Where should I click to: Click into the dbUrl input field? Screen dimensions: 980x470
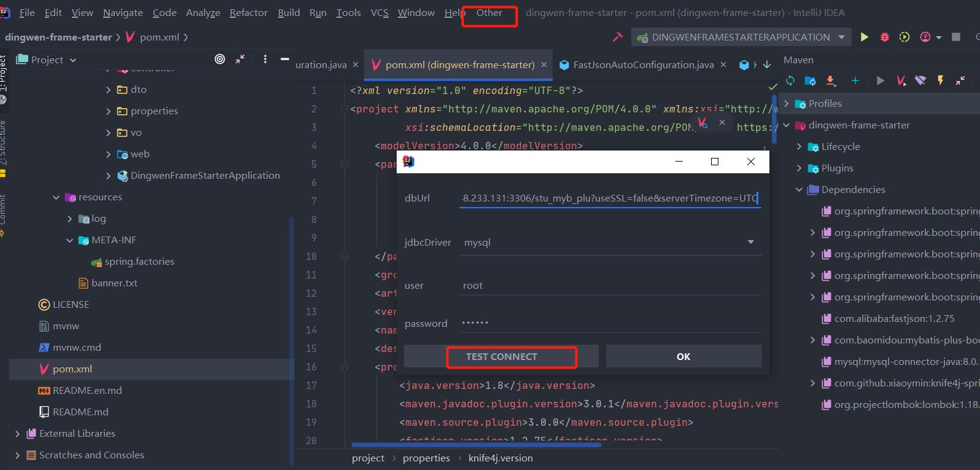click(x=610, y=198)
